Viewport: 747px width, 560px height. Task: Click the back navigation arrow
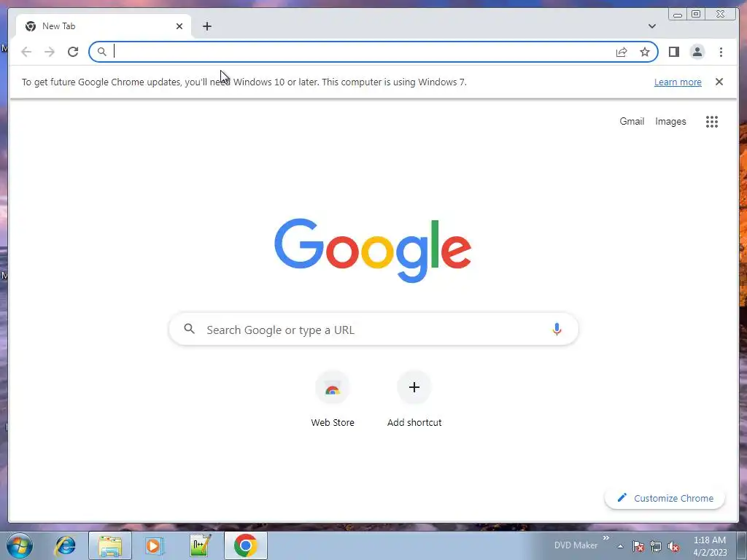(26, 52)
